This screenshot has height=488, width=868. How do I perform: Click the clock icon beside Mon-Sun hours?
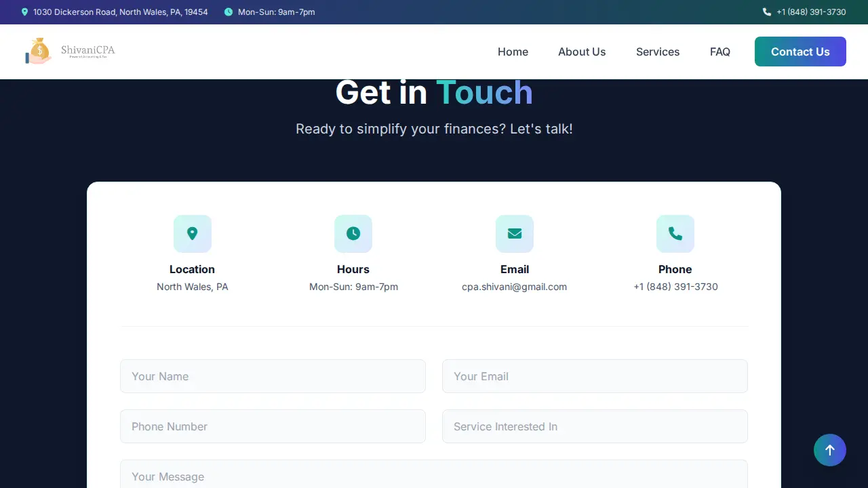pos(229,12)
